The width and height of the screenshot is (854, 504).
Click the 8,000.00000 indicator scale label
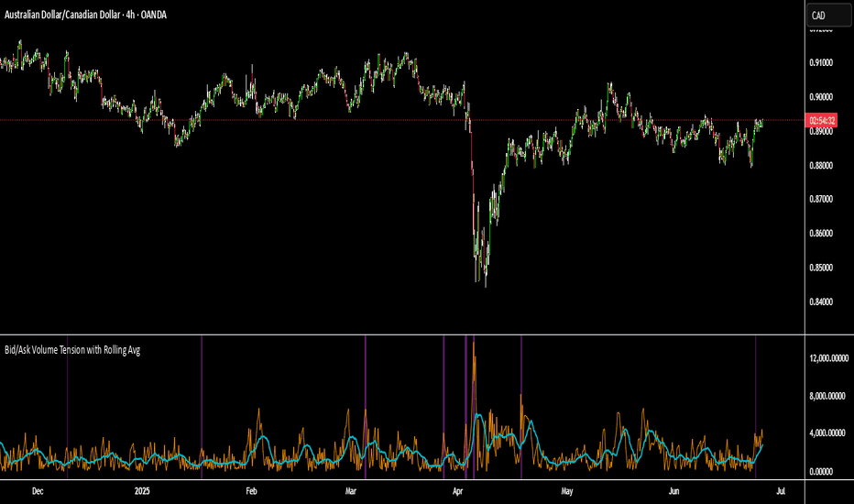coord(827,396)
